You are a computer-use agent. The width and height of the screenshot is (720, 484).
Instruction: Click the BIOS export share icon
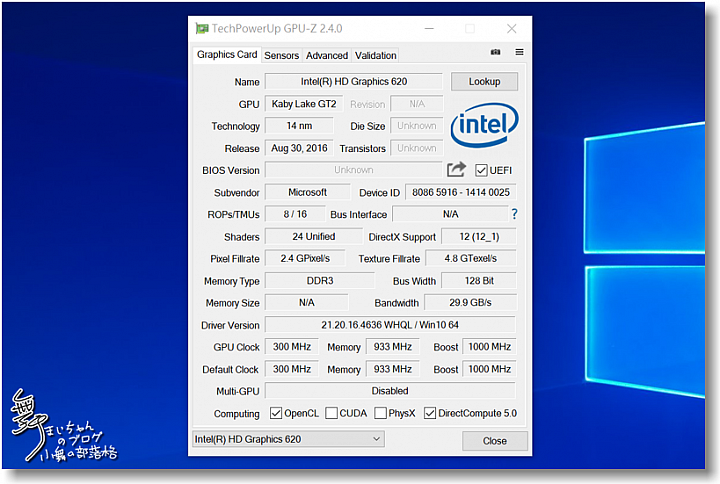[x=456, y=169]
